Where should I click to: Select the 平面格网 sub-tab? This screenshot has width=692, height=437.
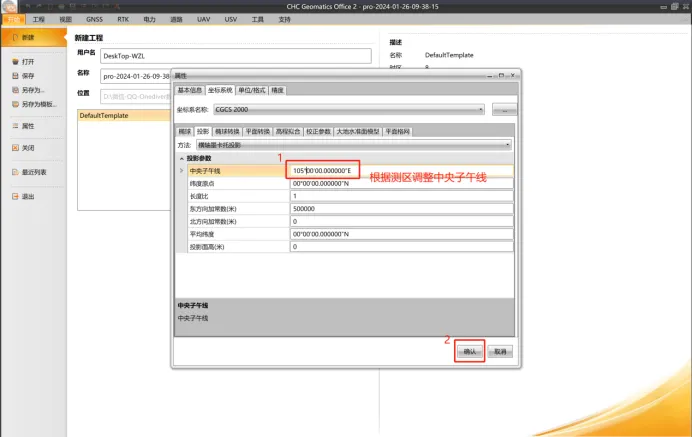pyautogui.click(x=398, y=132)
